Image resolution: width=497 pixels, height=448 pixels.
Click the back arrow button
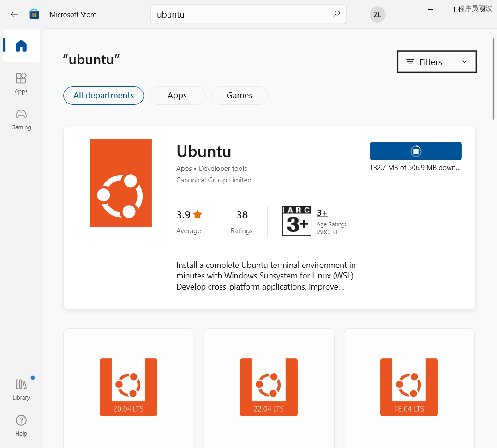(x=14, y=14)
